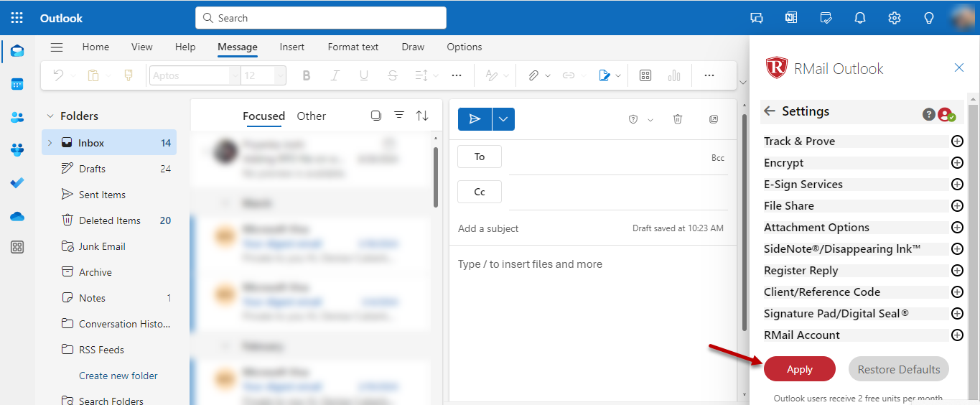
Task: Toggle the hamburger navigation pane button
Action: [x=57, y=47]
